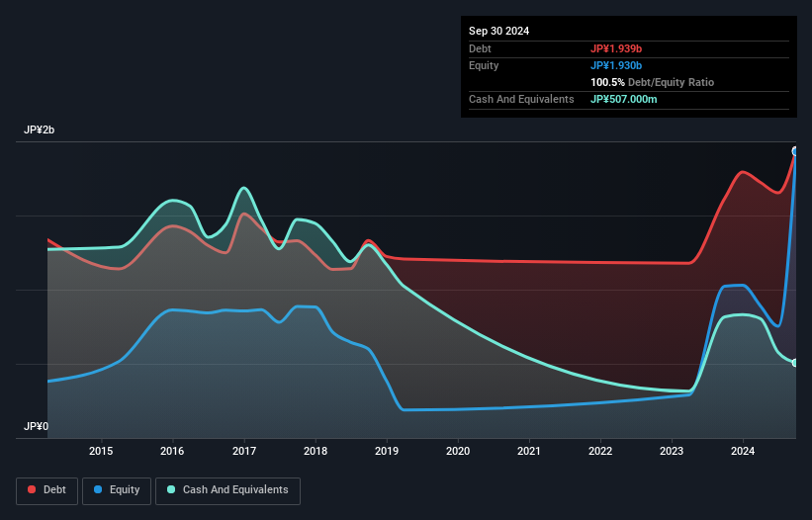Click the 2021 x-axis label
The width and height of the screenshot is (812, 520).
click(x=529, y=451)
